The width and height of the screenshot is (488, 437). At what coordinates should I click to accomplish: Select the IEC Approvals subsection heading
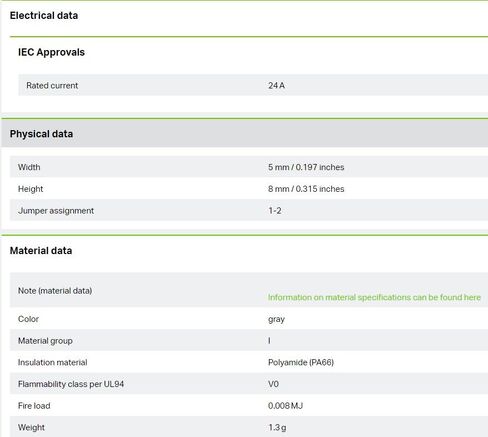tap(51, 52)
